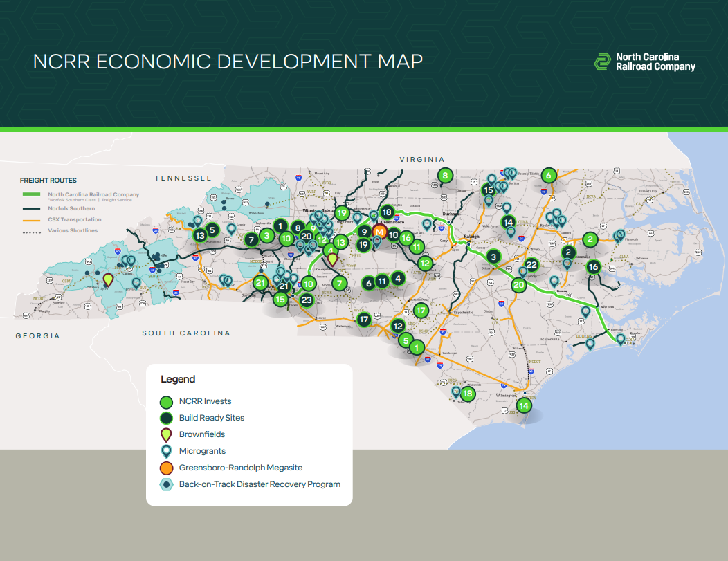Click light green marker 8 near Virginia border
The width and height of the screenshot is (728, 561).
pos(445,176)
